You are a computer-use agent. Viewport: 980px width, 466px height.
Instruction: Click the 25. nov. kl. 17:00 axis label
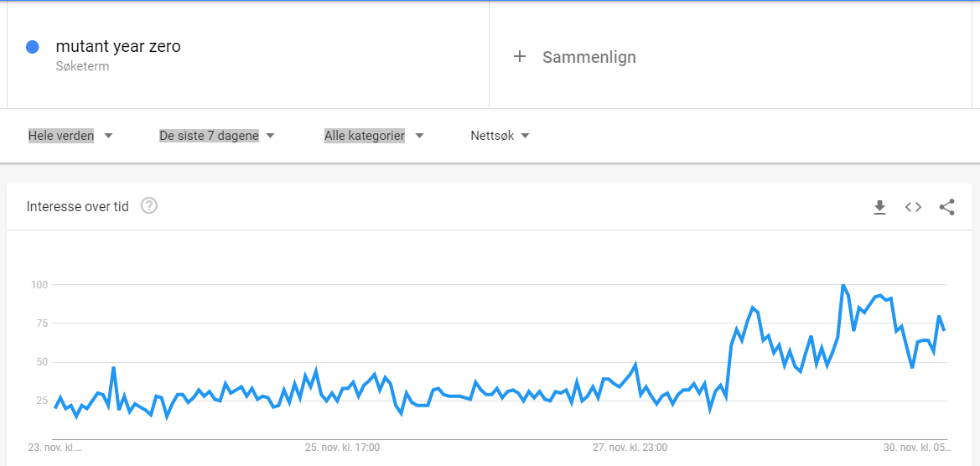click(342, 448)
